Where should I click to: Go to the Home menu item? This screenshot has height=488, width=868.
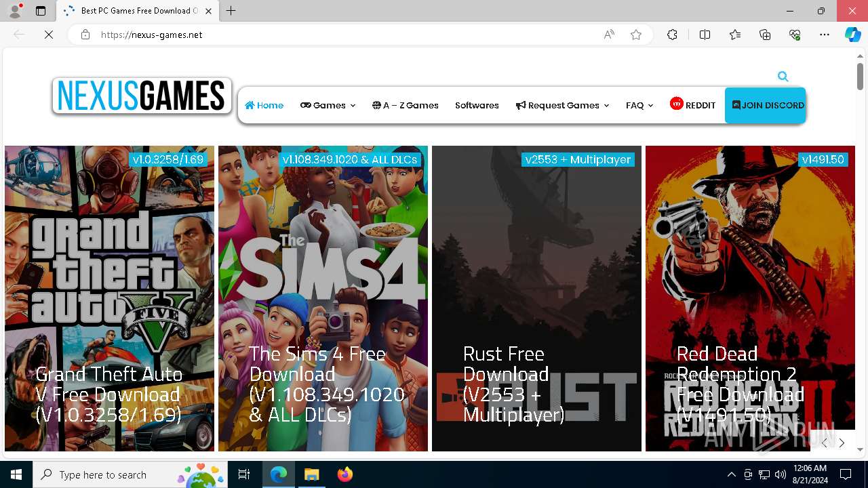pyautogui.click(x=264, y=105)
